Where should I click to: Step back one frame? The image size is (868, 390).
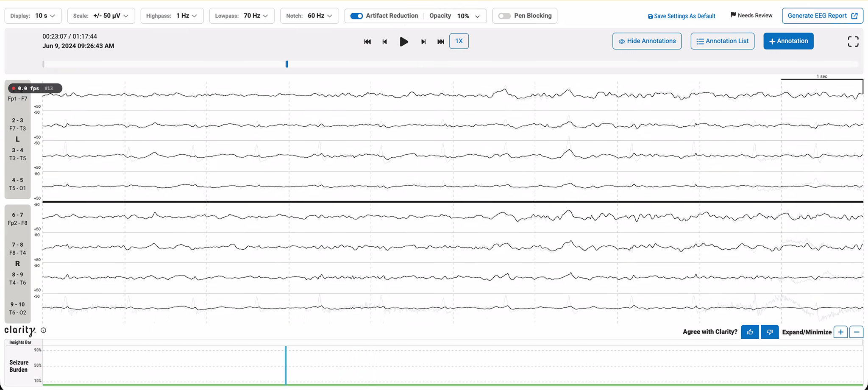coord(385,42)
